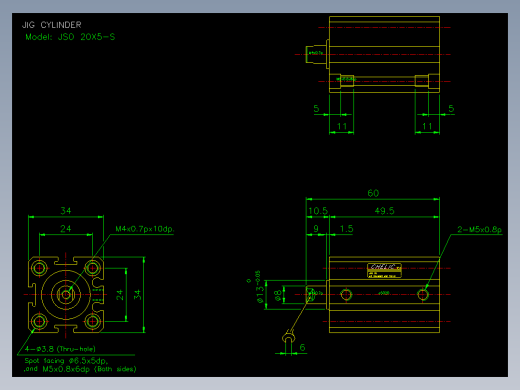
Task: Click the "Spot facing ø6.5x5dp." note
Action: point(66,361)
